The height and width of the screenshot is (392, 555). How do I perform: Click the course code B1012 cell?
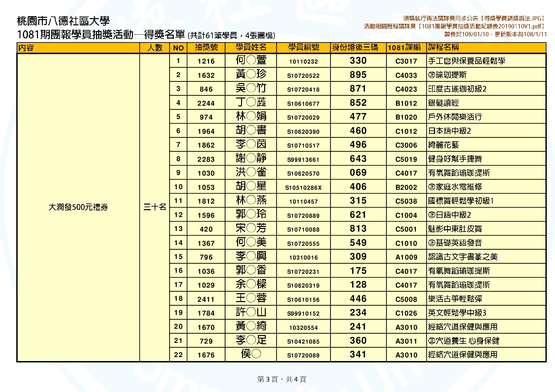tap(406, 103)
